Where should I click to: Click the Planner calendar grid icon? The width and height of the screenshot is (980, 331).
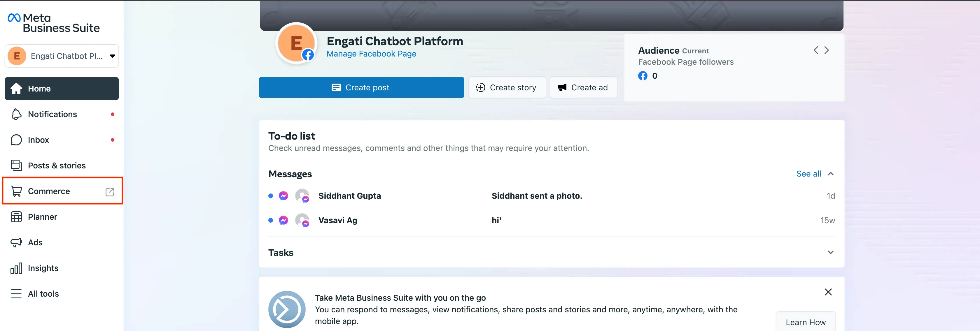[16, 216]
